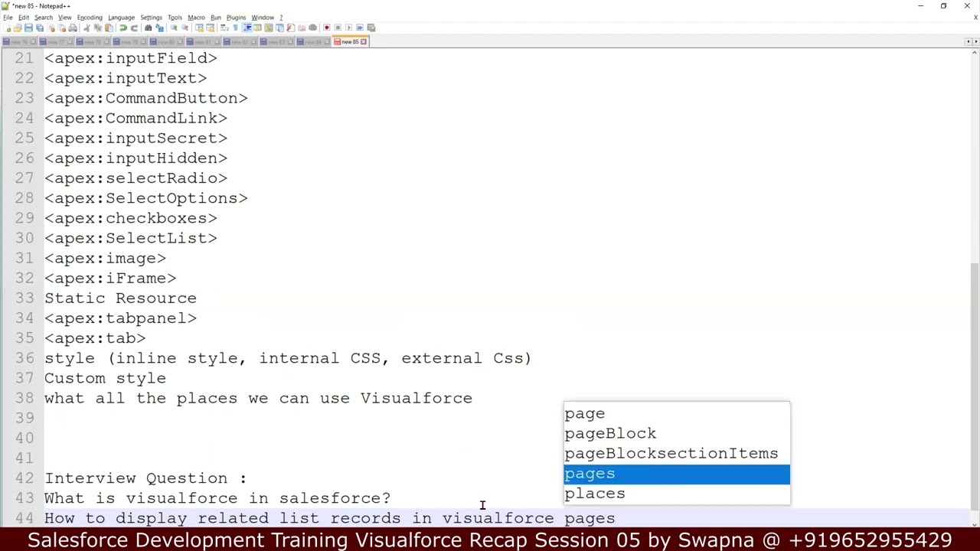The width and height of the screenshot is (980, 551).
Task: Open the Plugins menu
Action: 236,17
